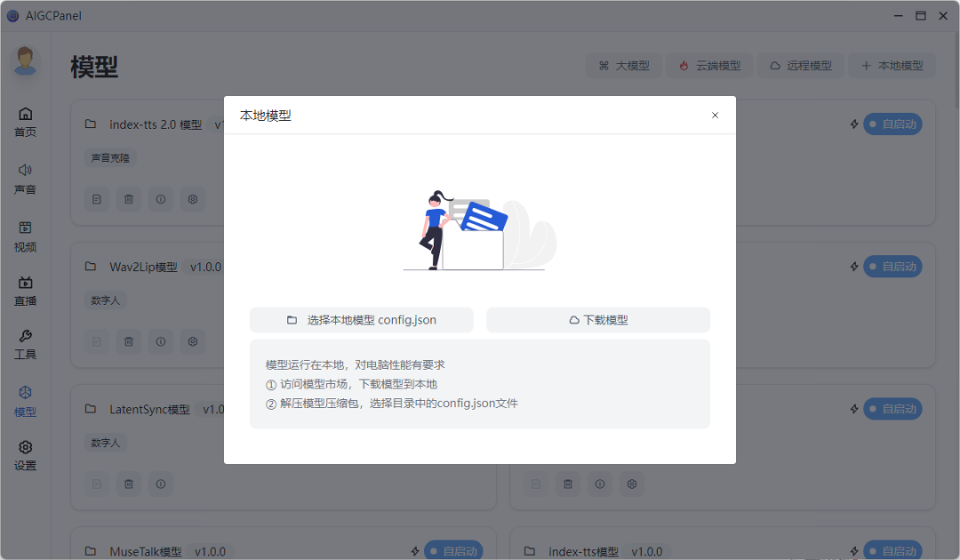The width and height of the screenshot is (960, 560).
Task: Open 设置 settings from the sidebar
Action: click(25, 454)
